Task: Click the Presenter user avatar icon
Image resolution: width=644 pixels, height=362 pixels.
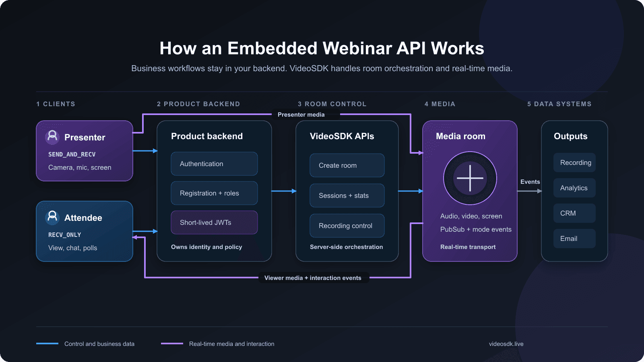Action: [x=52, y=137]
